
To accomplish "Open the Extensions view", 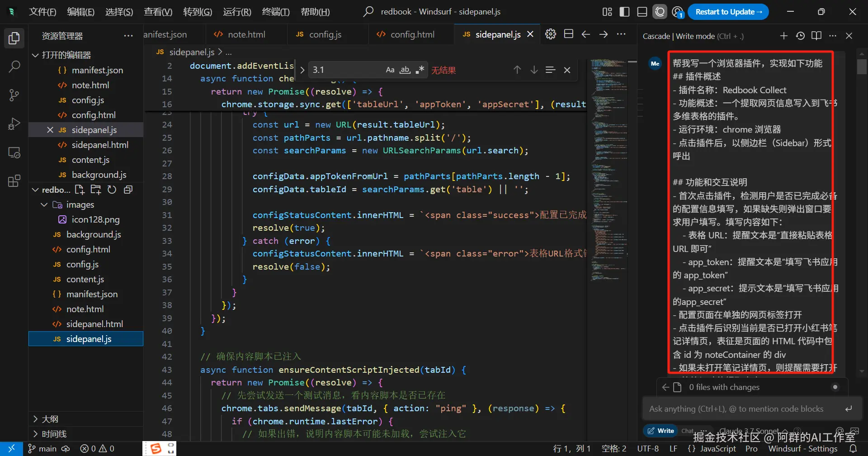I will [x=14, y=181].
